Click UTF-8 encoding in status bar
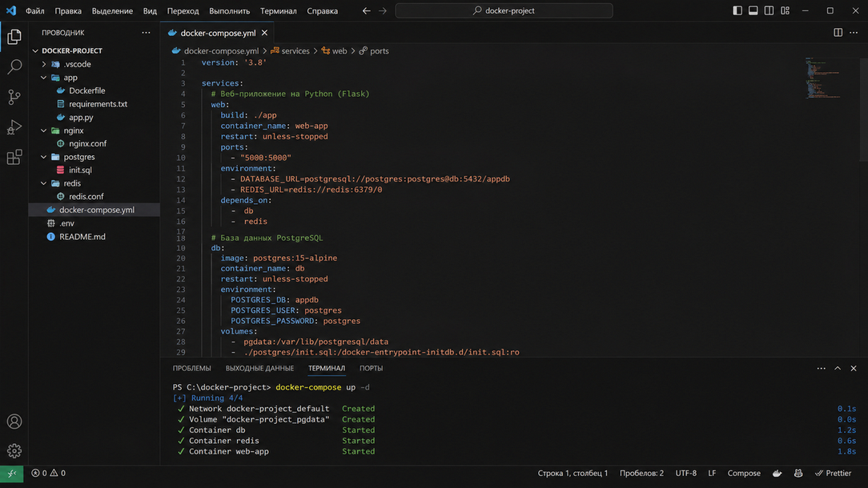868x488 pixels. [686, 474]
